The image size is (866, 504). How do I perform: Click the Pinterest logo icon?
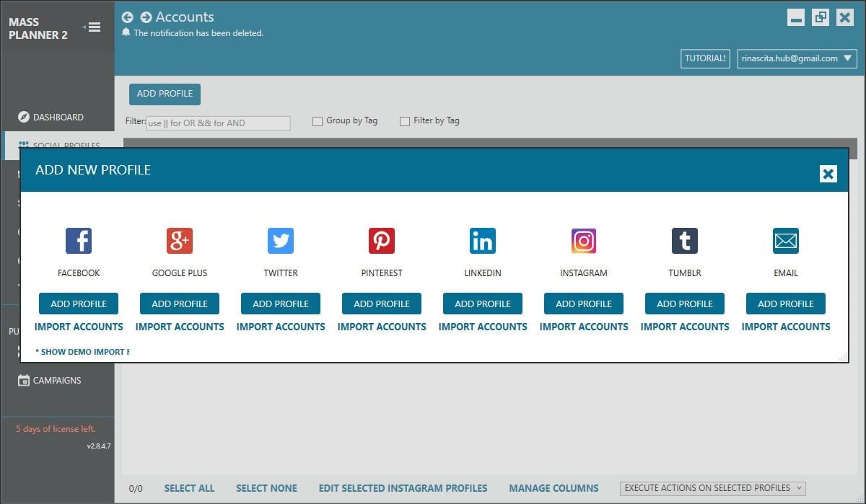coord(382,241)
